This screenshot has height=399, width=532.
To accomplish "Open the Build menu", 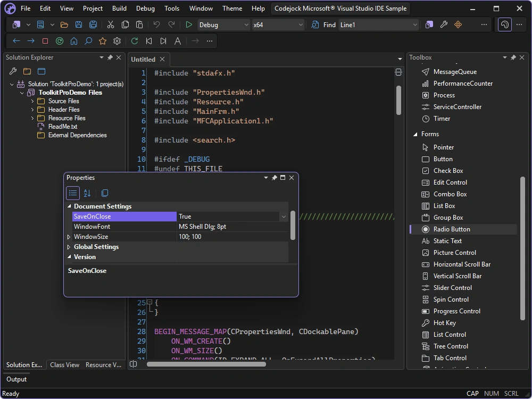I will [119, 9].
